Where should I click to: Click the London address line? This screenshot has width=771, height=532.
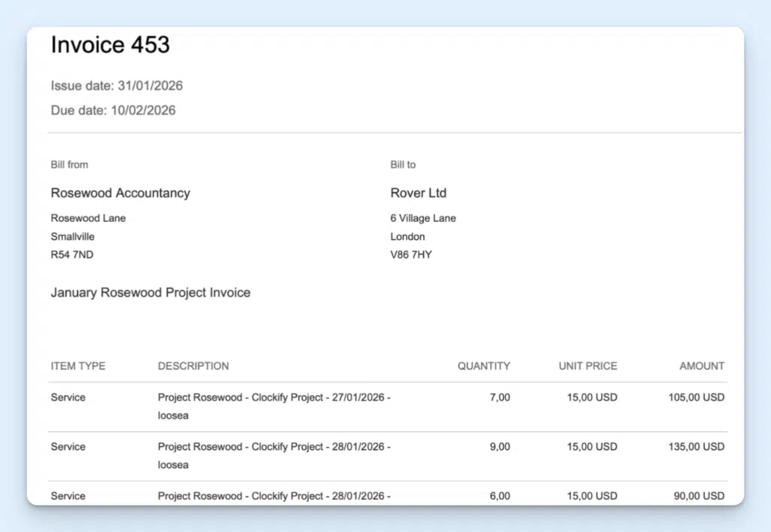coord(407,236)
